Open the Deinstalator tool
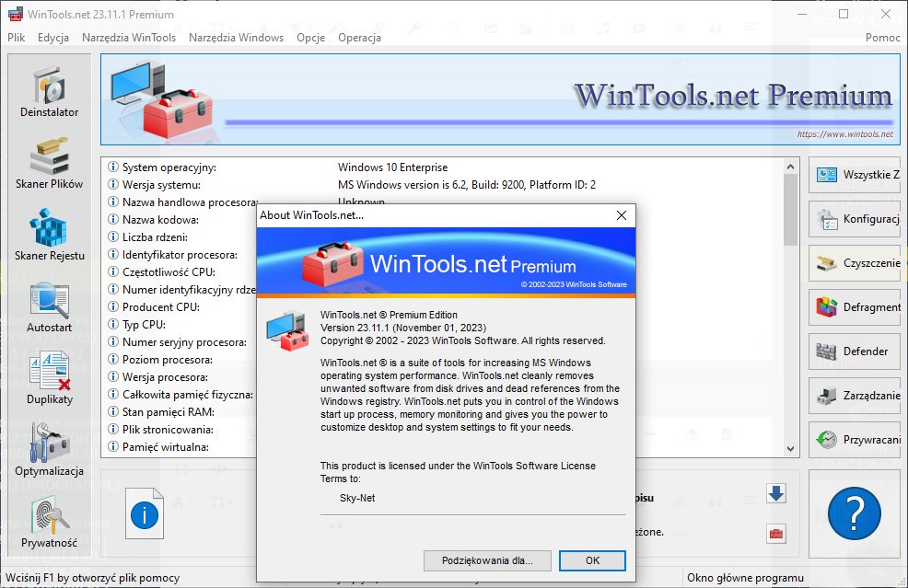The height and width of the screenshot is (588, 908). coord(49,93)
